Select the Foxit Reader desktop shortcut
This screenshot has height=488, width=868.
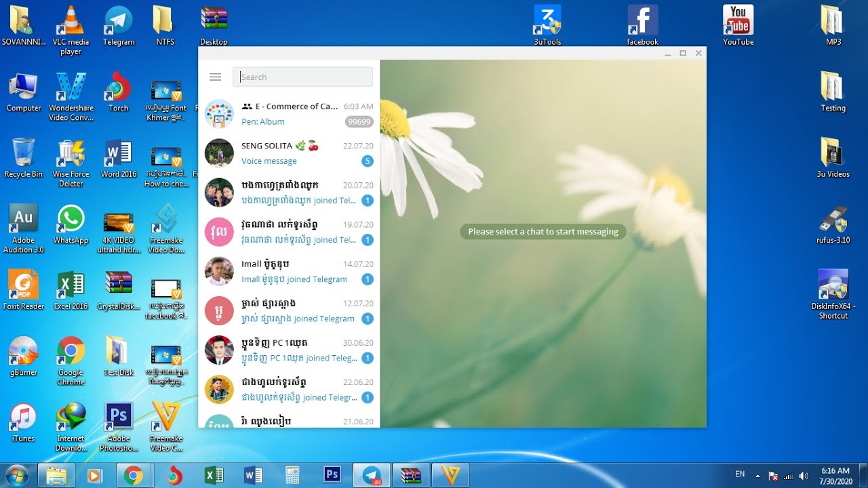coord(23,289)
